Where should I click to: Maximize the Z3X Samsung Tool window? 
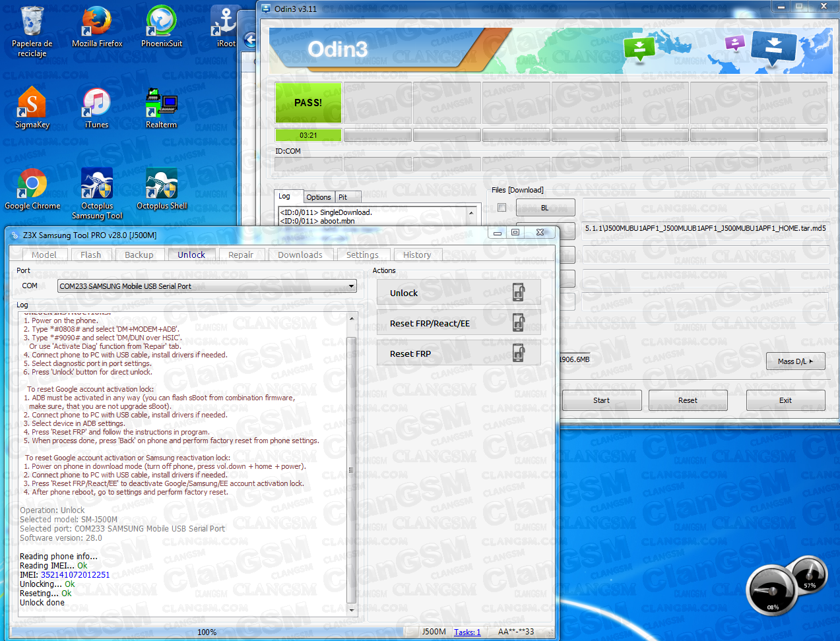coord(515,232)
